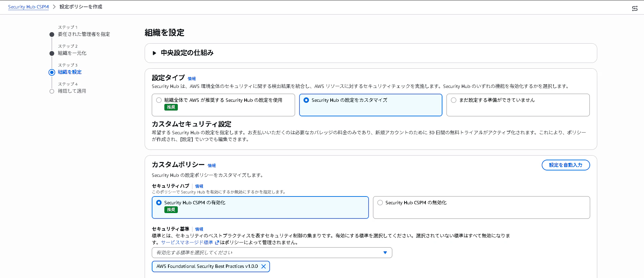Click the 中央設定の仕組み heading

(x=187, y=53)
